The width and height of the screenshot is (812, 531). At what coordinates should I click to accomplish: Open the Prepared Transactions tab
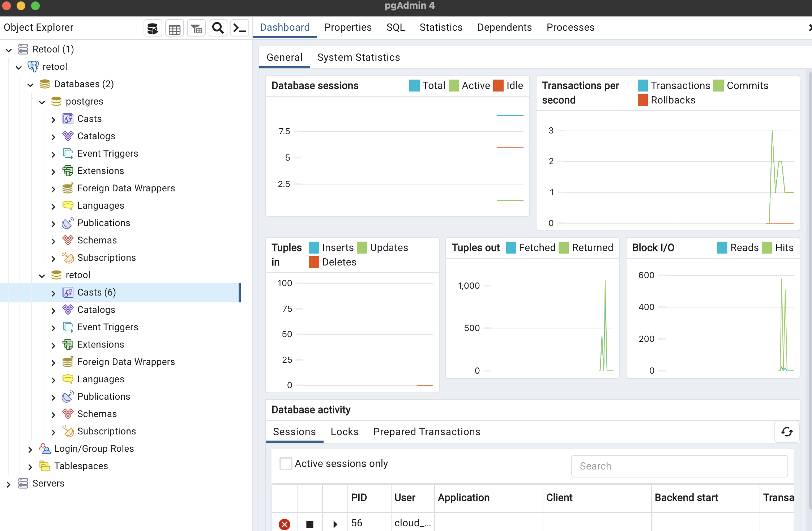tap(427, 432)
